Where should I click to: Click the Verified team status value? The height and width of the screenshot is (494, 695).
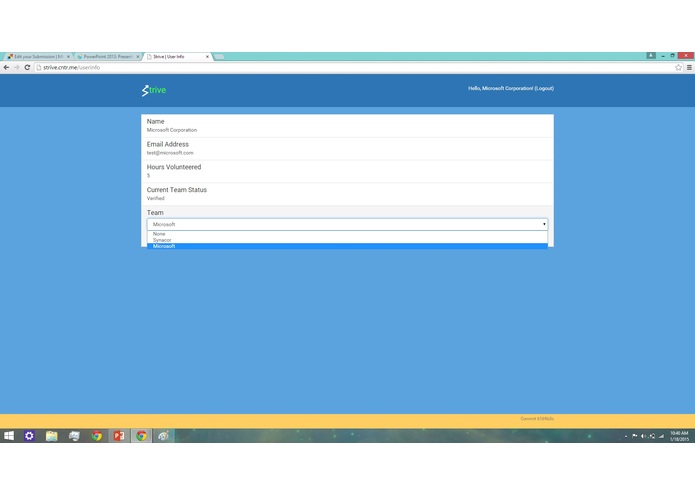tap(156, 198)
